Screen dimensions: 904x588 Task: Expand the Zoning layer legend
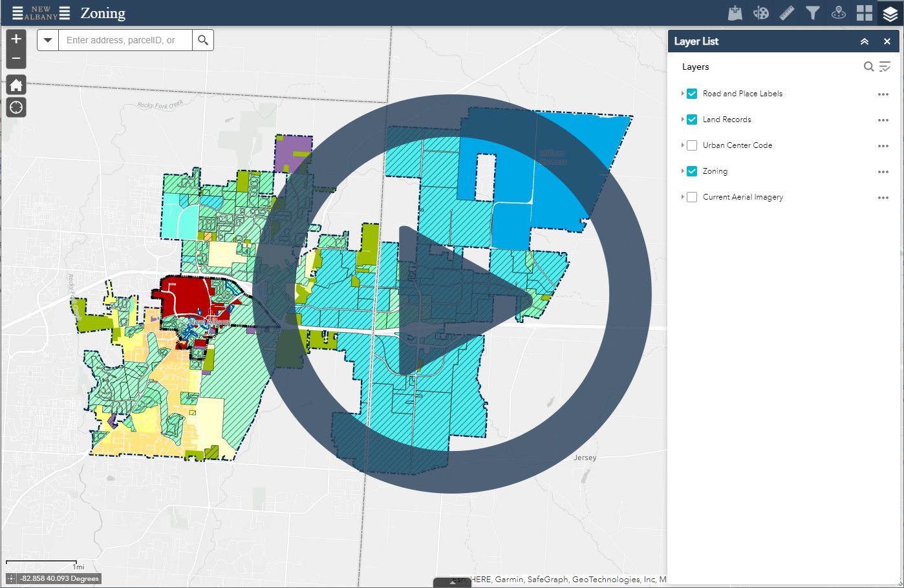[x=683, y=171]
